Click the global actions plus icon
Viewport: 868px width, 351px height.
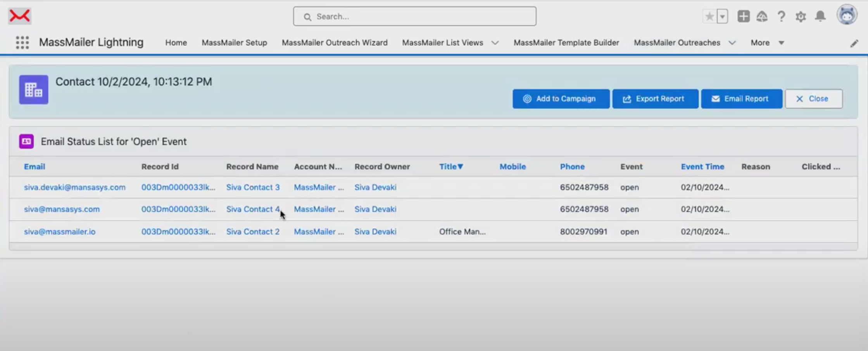point(743,16)
